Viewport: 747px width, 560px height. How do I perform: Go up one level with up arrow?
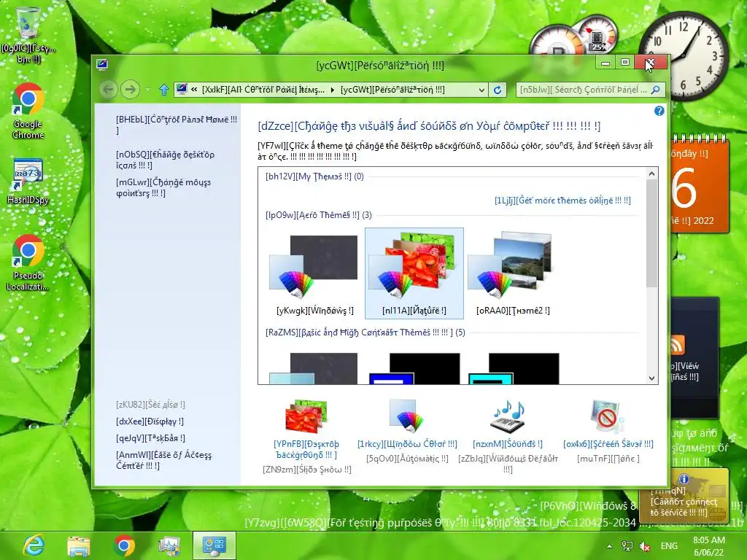[164, 90]
